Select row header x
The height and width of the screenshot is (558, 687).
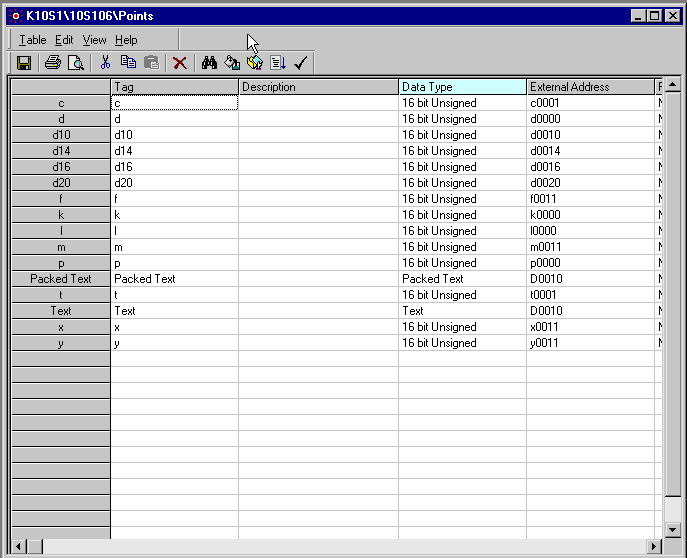click(61, 327)
